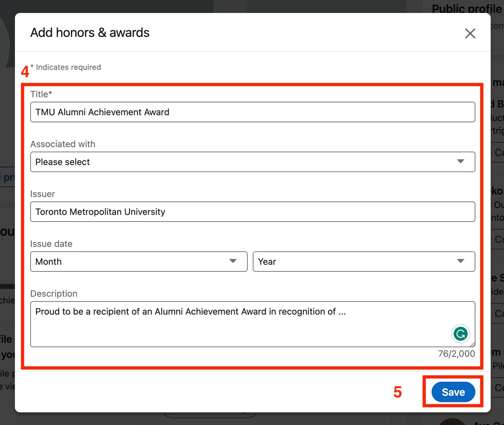Image resolution: width=504 pixels, height=425 pixels.
Task: Place cursor in the Description text area
Action: pyautogui.click(x=252, y=323)
